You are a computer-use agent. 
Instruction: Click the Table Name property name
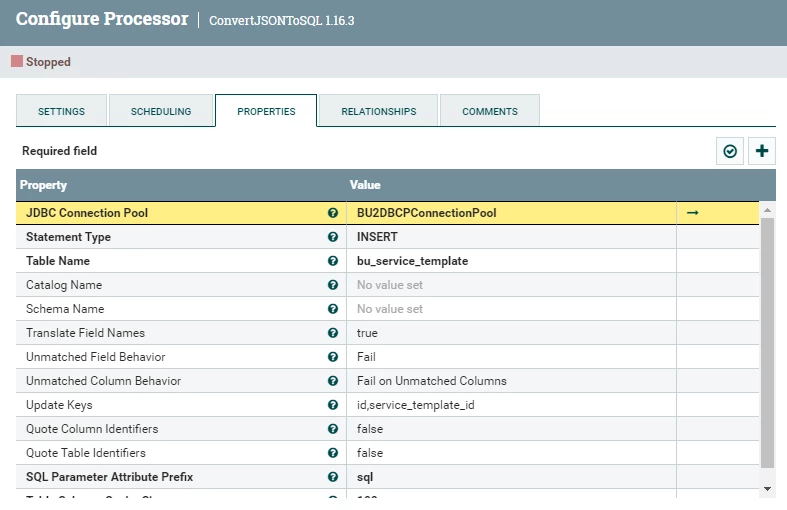[x=58, y=261]
